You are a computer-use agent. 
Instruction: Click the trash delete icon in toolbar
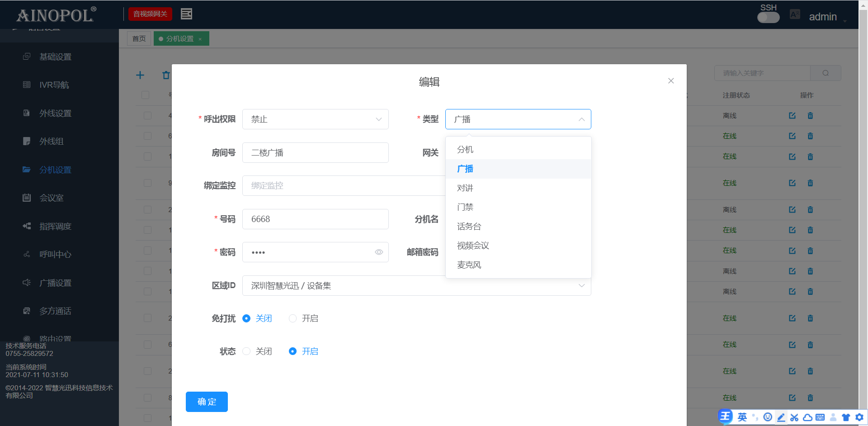[x=166, y=75]
